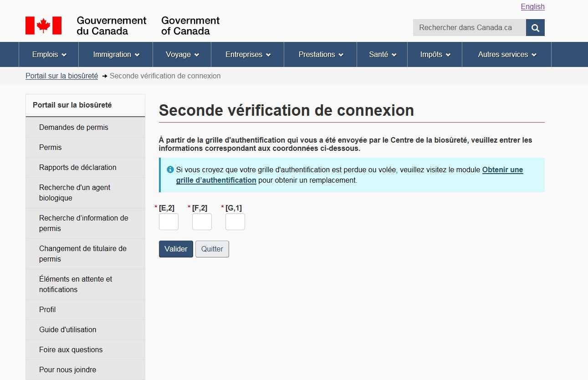Select Rapports de déclaration sidebar item
Image resolution: width=588 pixels, height=380 pixels.
[x=78, y=168]
